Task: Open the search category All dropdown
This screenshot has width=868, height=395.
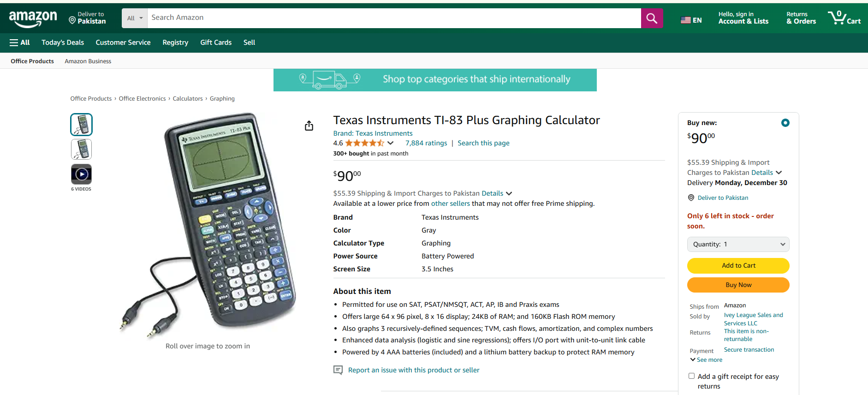Action: [135, 18]
